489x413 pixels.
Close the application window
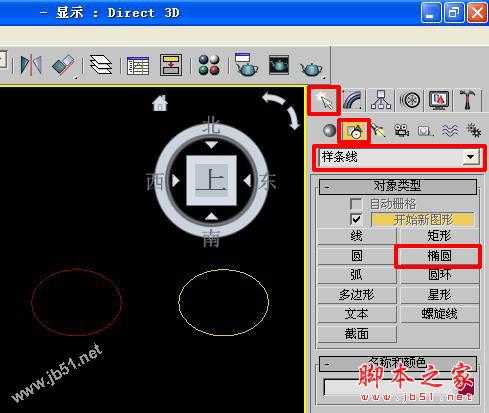[x=477, y=13]
